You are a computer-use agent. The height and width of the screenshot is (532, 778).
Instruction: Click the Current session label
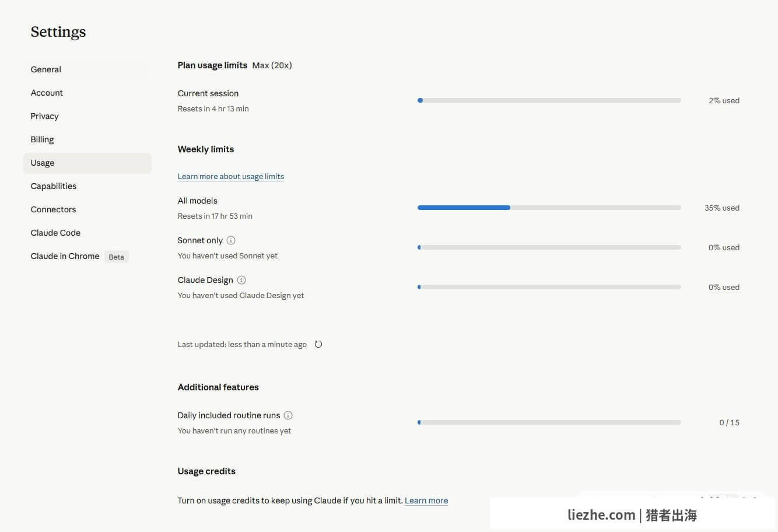pos(208,93)
